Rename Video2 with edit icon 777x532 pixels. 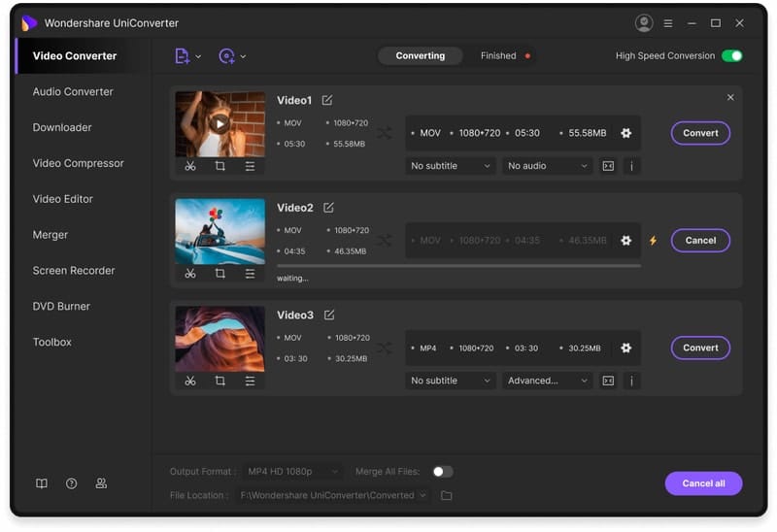(x=328, y=208)
